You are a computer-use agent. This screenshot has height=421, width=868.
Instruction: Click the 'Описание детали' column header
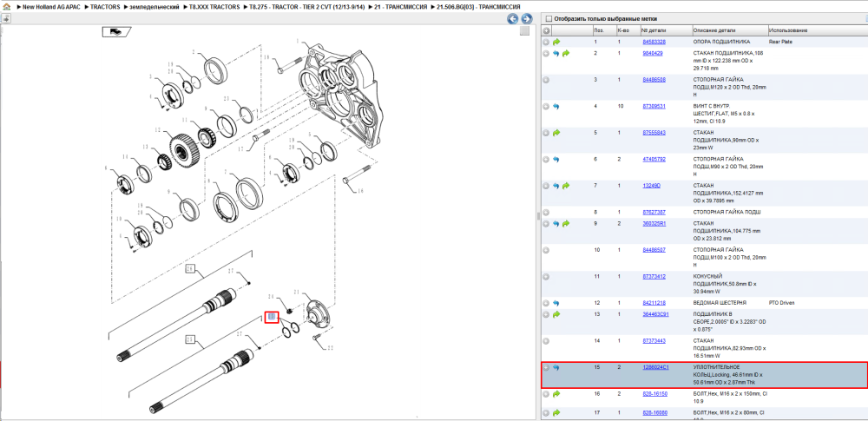coord(730,30)
